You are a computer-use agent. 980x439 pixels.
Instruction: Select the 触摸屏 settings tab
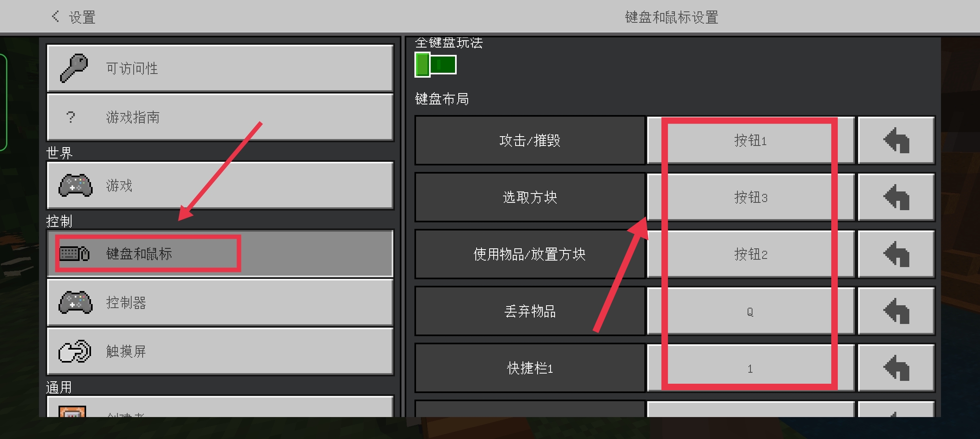(x=220, y=351)
